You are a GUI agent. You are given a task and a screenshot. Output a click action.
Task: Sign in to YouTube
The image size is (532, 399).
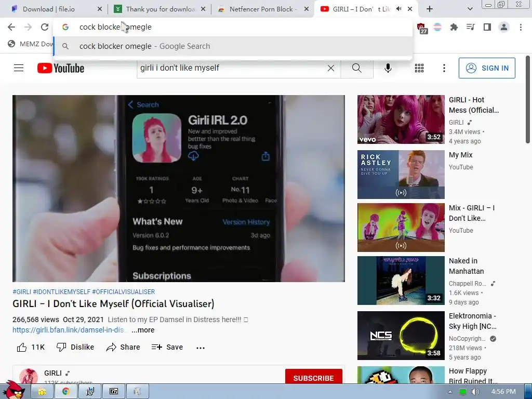coord(486,68)
